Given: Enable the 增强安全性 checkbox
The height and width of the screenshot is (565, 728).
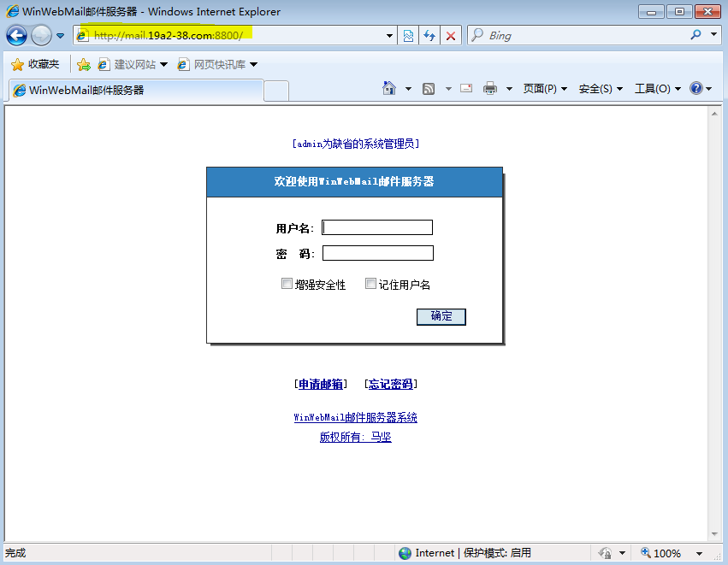Looking at the screenshot, I should [x=287, y=284].
